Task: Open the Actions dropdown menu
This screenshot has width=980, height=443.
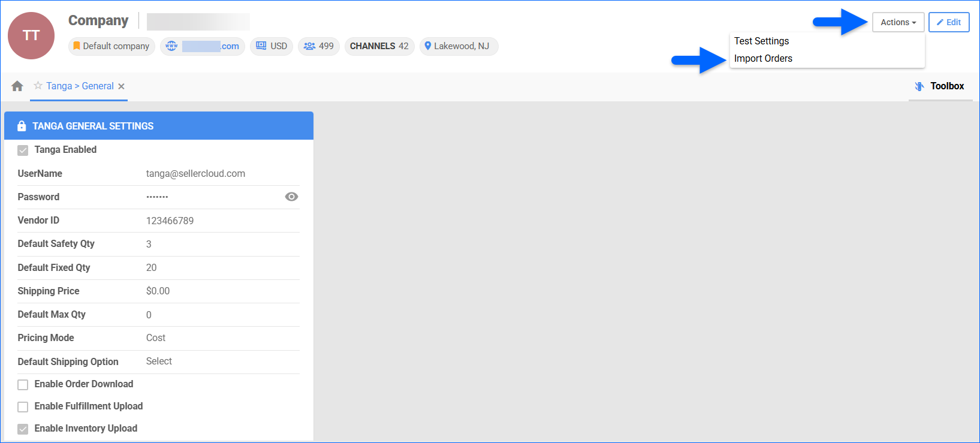Action: pyautogui.click(x=897, y=22)
